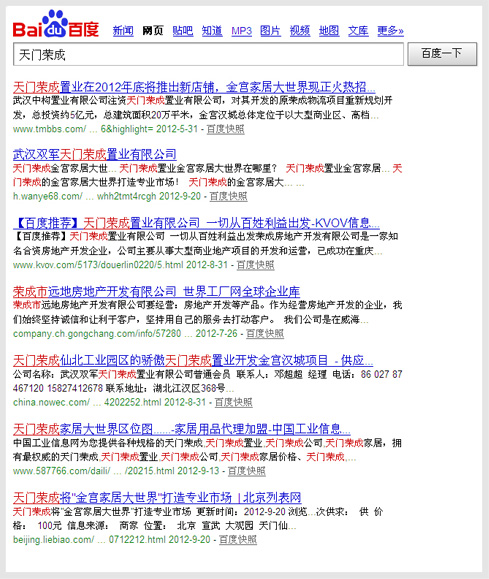Switch to the 地图 map tab

coord(329,31)
